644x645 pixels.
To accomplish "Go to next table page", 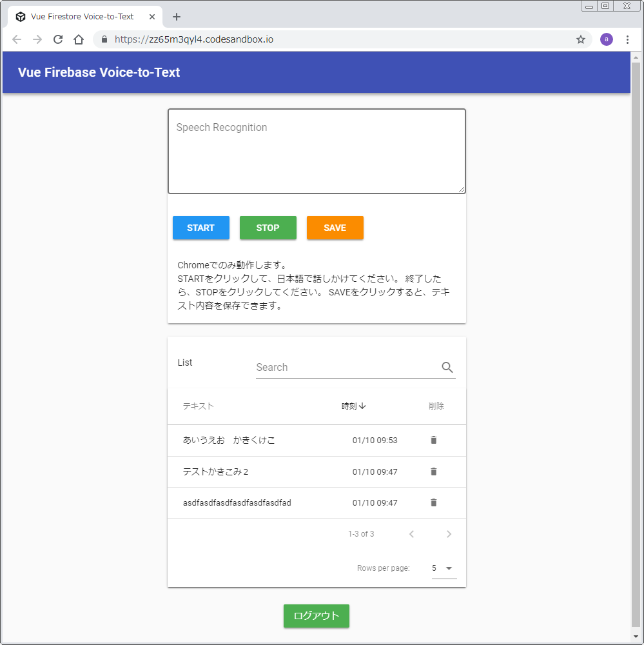I will pos(449,534).
